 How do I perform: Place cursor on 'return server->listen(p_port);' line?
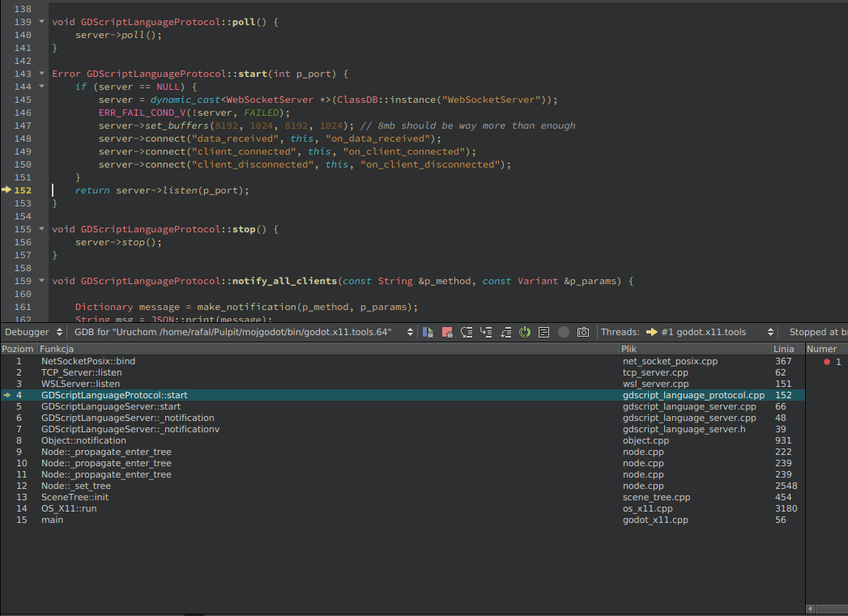tap(162, 190)
